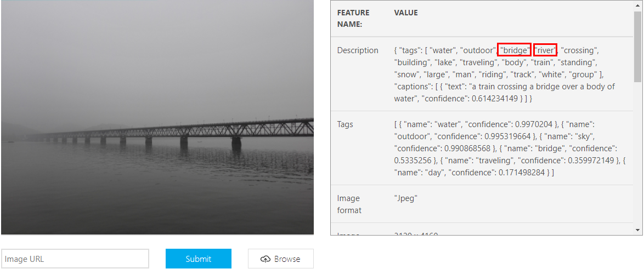Click the results panel scrollbar thumb
This screenshot has width=644, height=269.
[x=637, y=47]
